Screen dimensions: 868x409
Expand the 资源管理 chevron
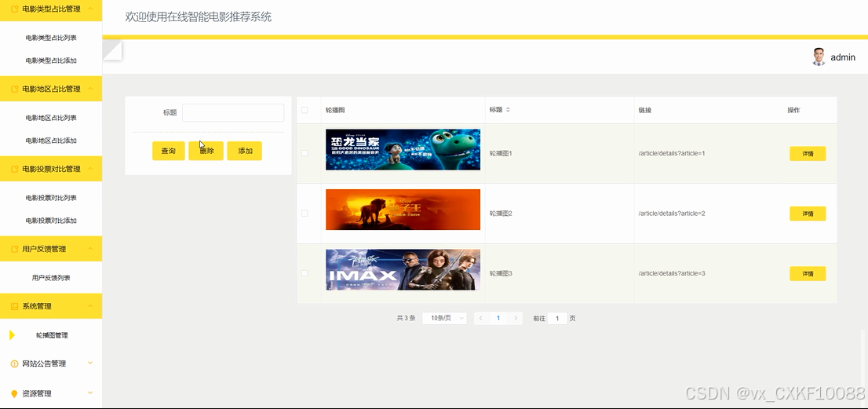coord(91,393)
